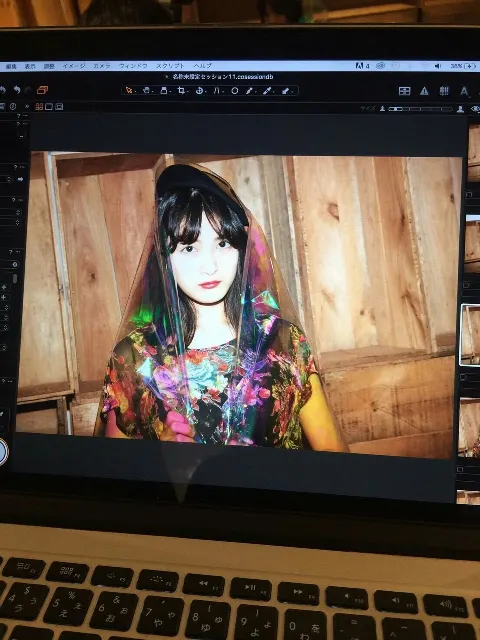Open the 編集 menu
Viewport: 480px width, 640px height.
coord(11,66)
